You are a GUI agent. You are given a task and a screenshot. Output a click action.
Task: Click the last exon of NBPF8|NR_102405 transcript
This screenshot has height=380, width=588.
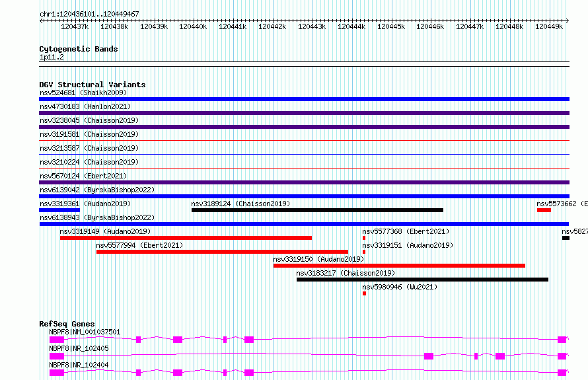[562, 356]
